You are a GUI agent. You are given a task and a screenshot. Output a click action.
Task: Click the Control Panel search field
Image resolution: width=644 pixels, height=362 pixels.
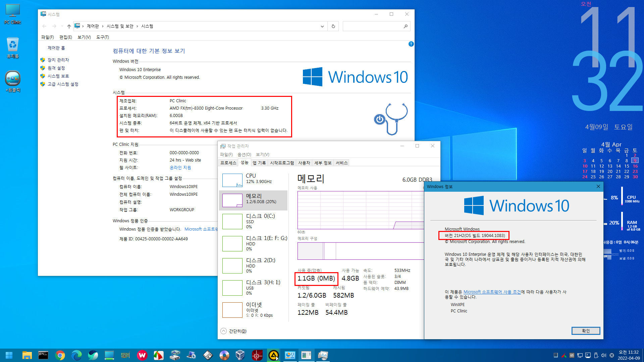[376, 26]
